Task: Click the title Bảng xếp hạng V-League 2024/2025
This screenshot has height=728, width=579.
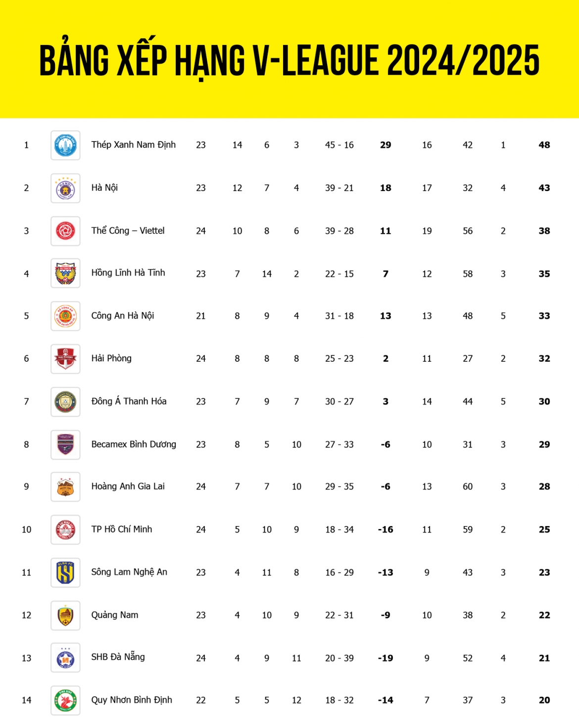Action: [289, 59]
